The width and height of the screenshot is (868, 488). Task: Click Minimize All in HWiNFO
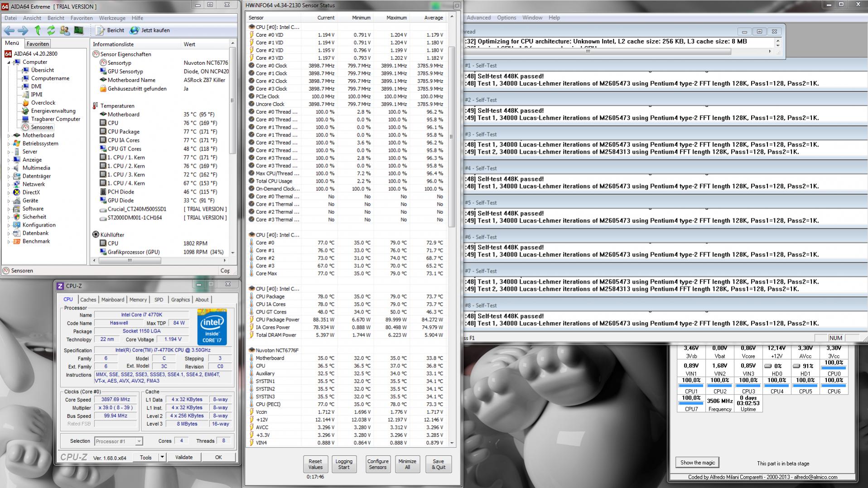click(x=407, y=464)
